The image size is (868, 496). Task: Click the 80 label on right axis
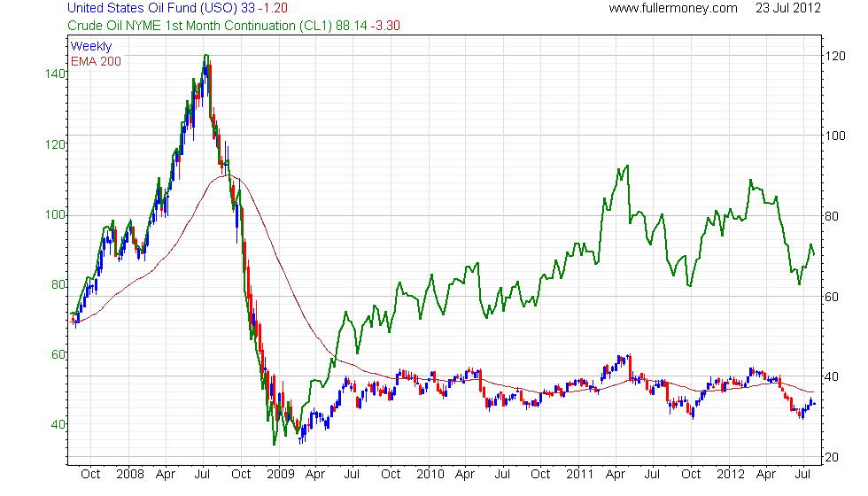[x=832, y=216]
